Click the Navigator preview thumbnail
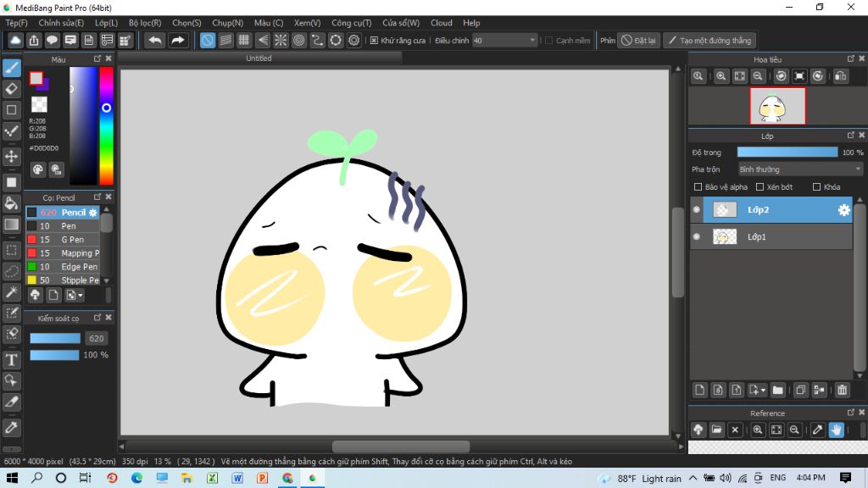Image resolution: width=868 pixels, height=488 pixels. pyautogui.click(x=777, y=106)
